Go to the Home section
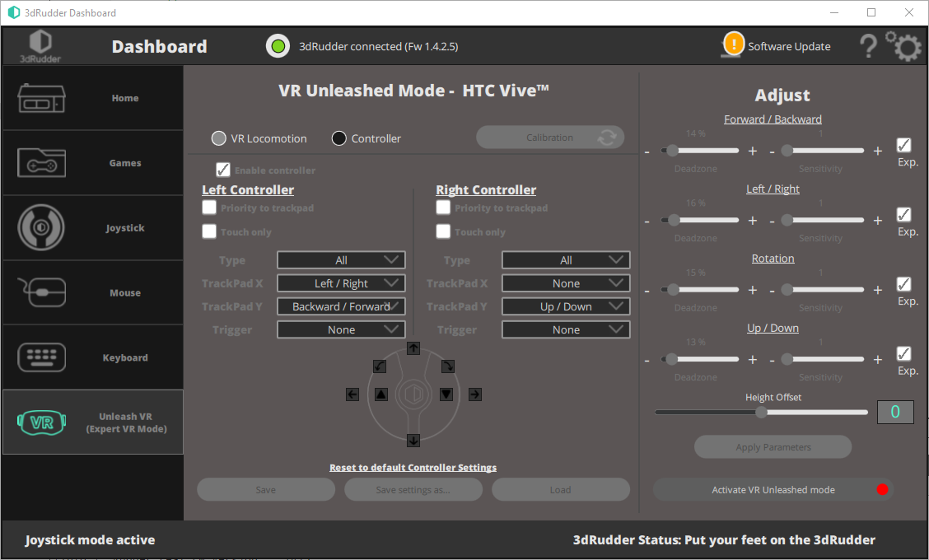This screenshot has width=929, height=560. coord(93,98)
